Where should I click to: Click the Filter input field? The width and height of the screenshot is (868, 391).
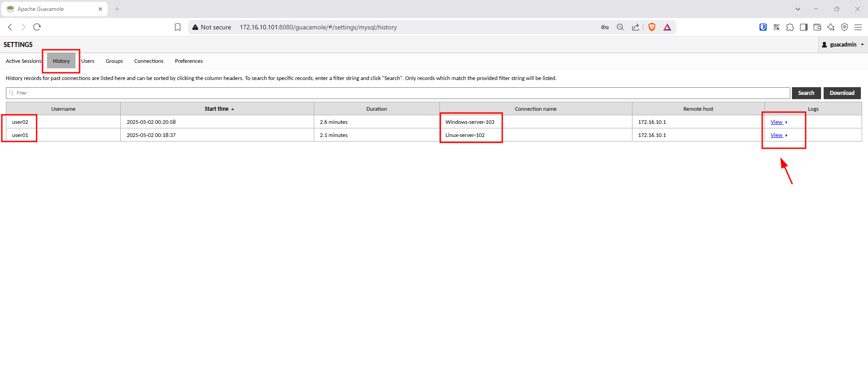398,93
